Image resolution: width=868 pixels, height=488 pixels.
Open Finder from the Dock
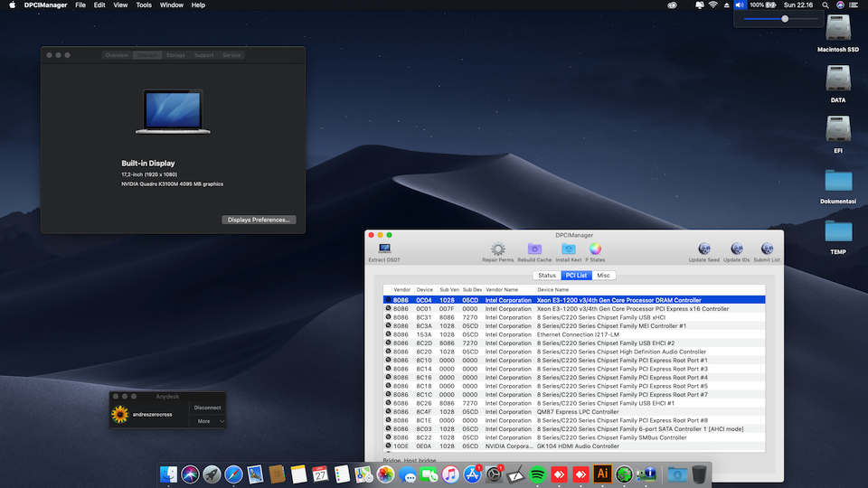pos(168,474)
